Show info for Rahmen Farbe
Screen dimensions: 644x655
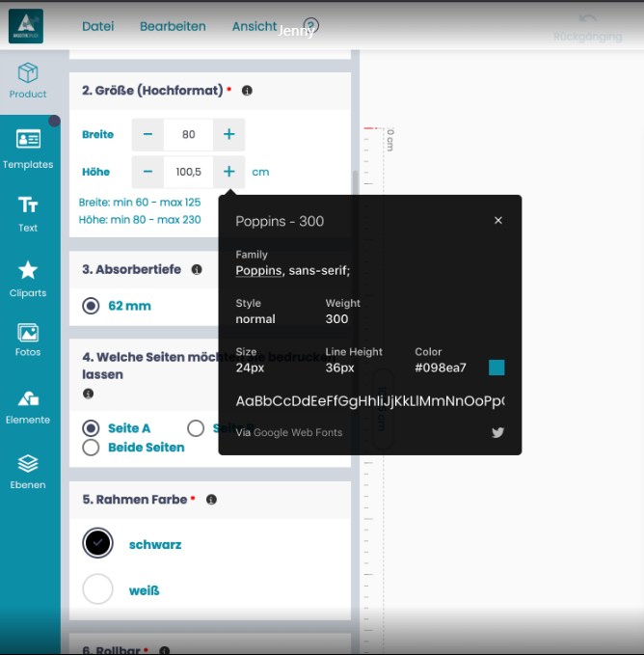coord(211,500)
